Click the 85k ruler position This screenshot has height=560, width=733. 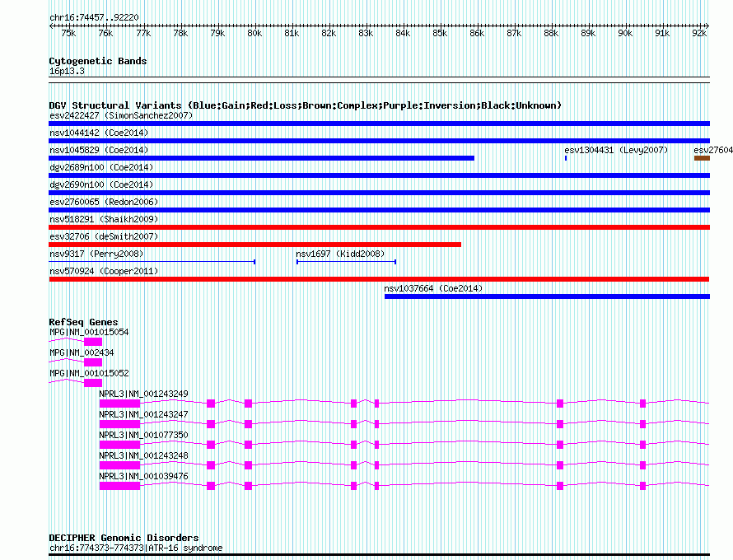[x=440, y=34]
